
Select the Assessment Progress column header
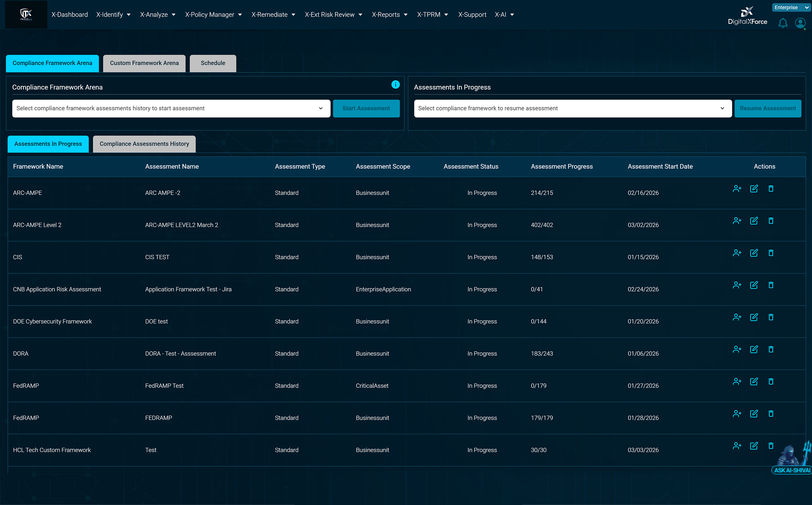click(x=562, y=166)
